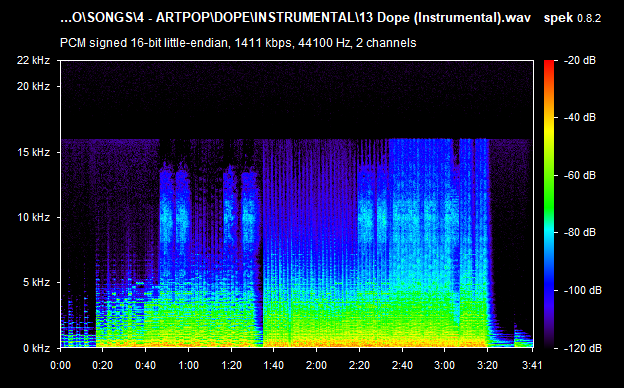Image resolution: width=624 pixels, height=388 pixels.
Task: Click the 3:41 end time label
Action: click(531, 365)
